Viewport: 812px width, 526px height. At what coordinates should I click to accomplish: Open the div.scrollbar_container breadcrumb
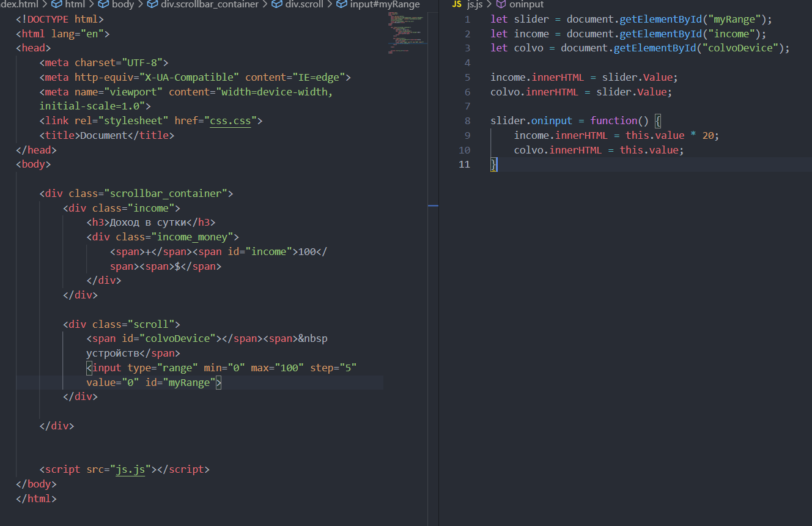click(202, 4)
